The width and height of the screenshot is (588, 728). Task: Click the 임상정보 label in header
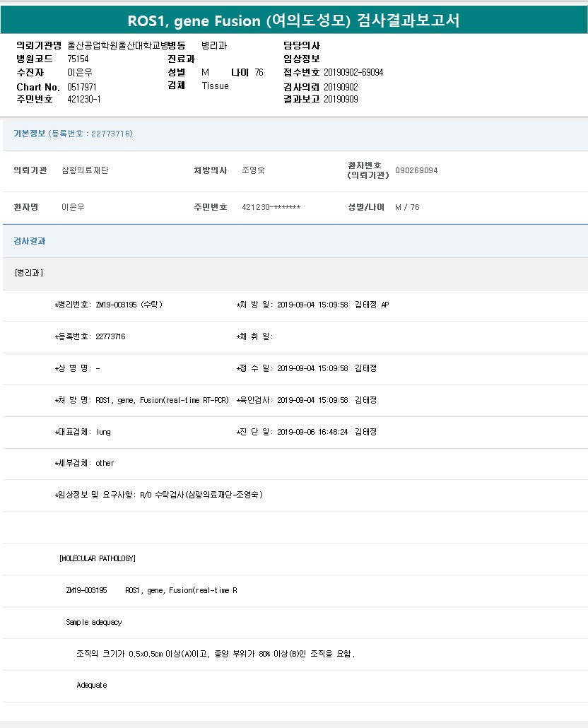click(x=302, y=59)
